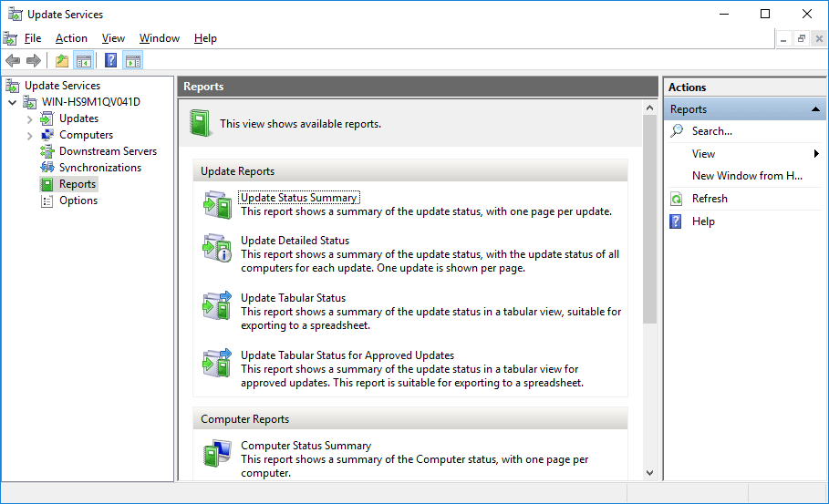Click the scroll down arrow in reports list
The width and height of the screenshot is (829, 504).
[x=649, y=473]
